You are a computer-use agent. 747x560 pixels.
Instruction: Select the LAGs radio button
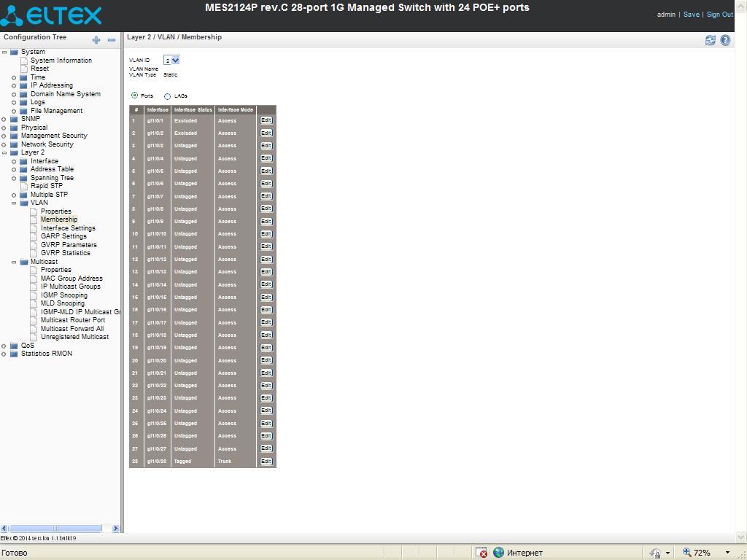[x=167, y=96]
